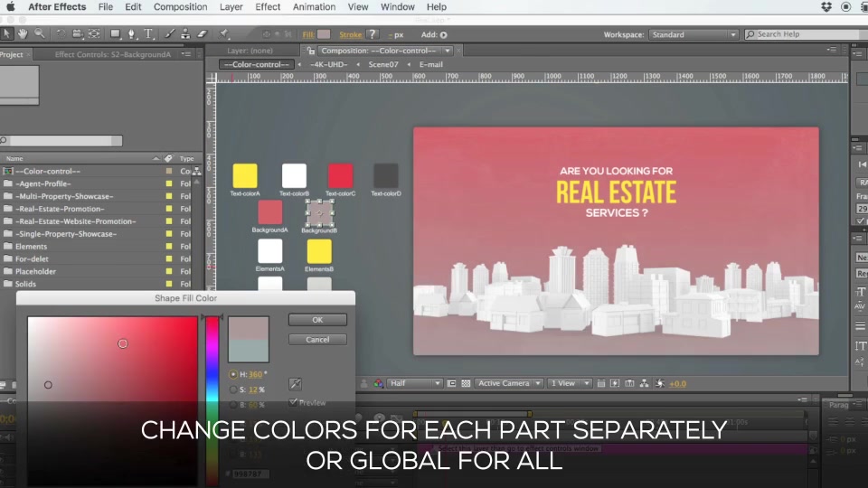Image resolution: width=868 pixels, height=488 pixels.
Task: Open the Animation menu
Action: pyautogui.click(x=314, y=6)
